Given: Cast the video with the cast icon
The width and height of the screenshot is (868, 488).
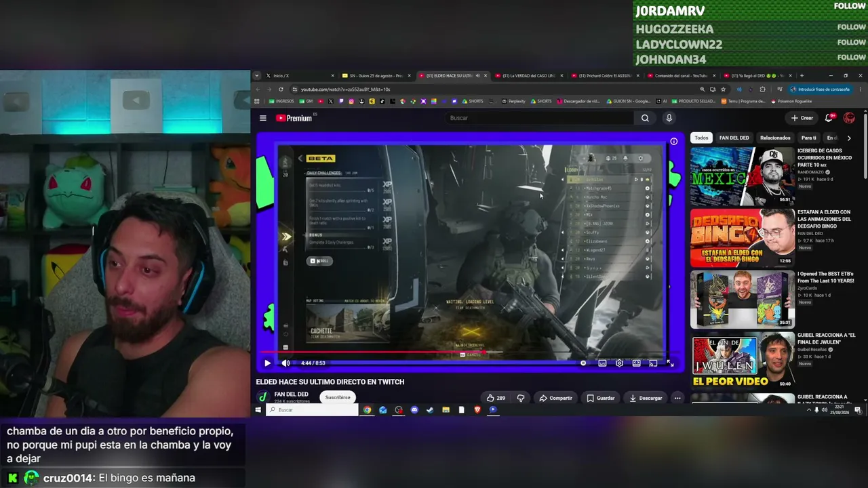Looking at the screenshot, I should pyautogui.click(x=653, y=363).
